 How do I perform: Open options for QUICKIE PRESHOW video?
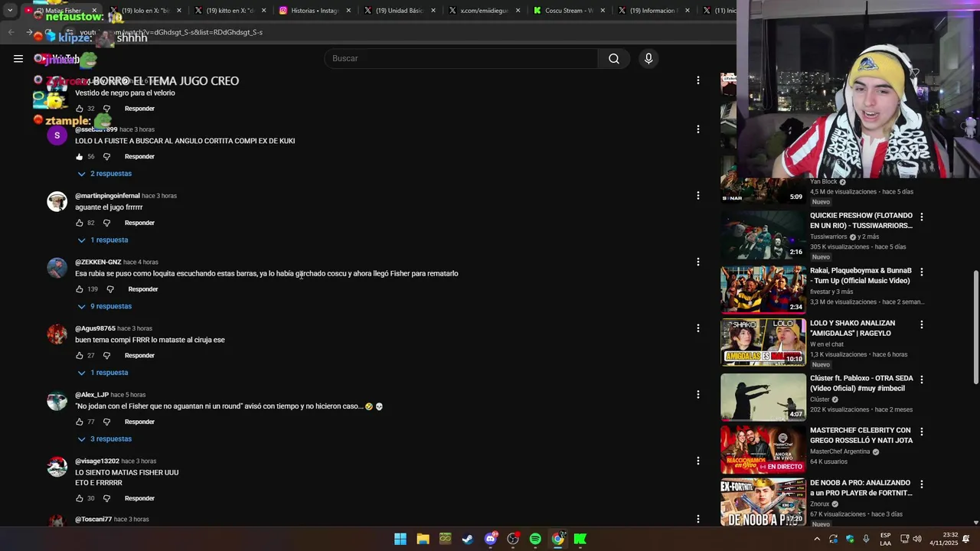tap(921, 217)
